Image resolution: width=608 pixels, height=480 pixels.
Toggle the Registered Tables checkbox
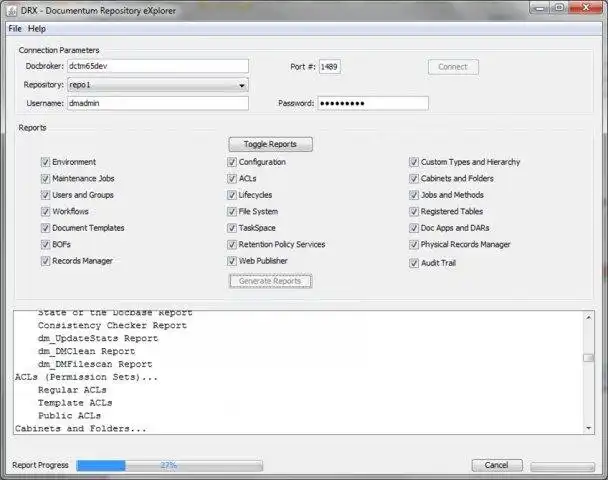click(x=414, y=211)
